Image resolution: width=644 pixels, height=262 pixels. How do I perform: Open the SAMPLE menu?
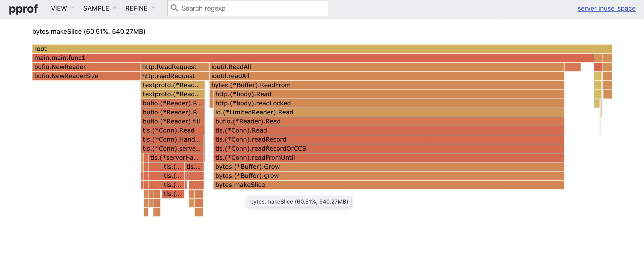(x=96, y=8)
